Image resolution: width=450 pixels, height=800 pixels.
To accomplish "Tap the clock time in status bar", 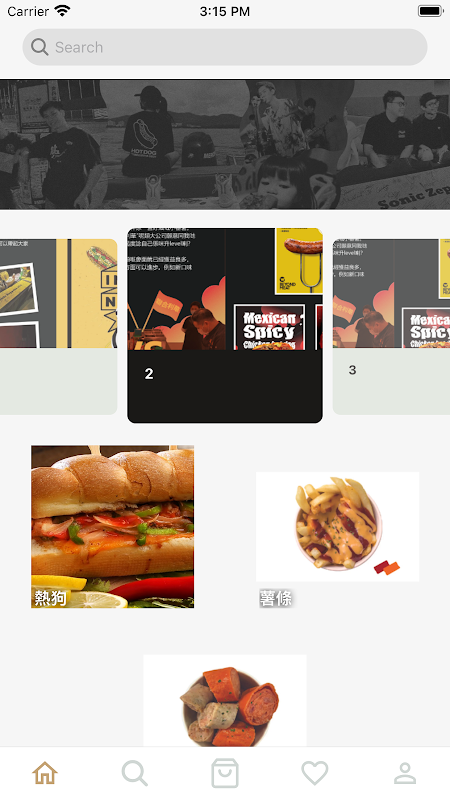I will click(225, 11).
